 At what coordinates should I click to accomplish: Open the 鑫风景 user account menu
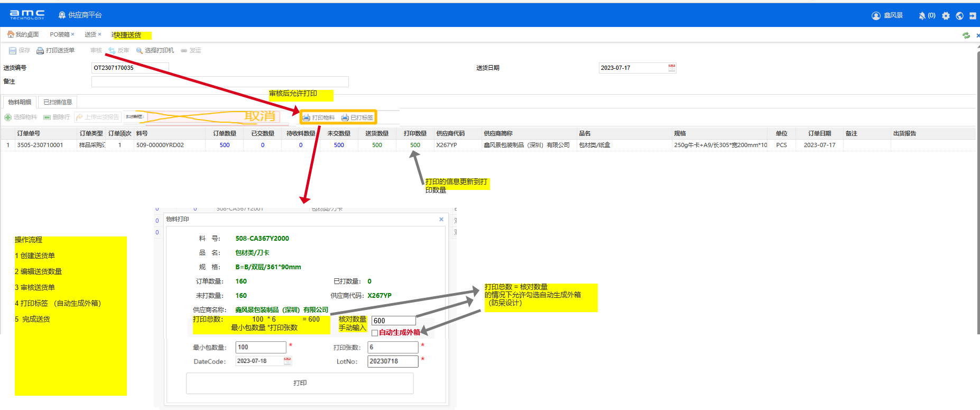point(887,16)
